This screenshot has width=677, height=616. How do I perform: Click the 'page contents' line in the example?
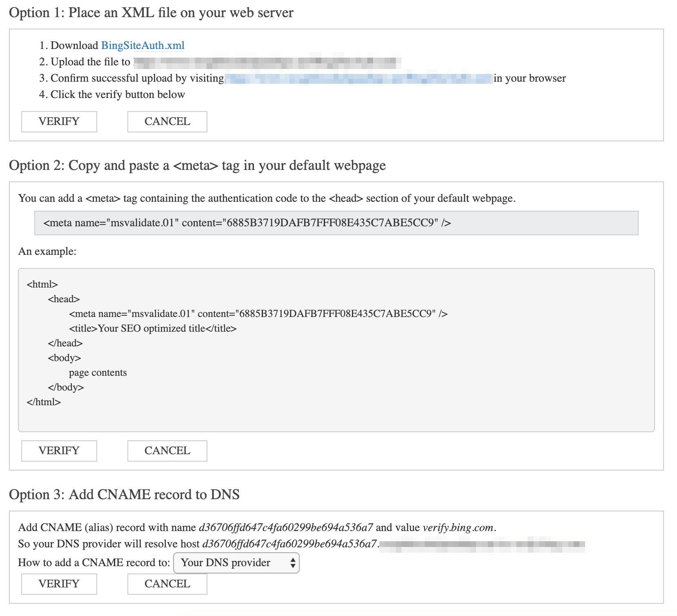pos(98,373)
